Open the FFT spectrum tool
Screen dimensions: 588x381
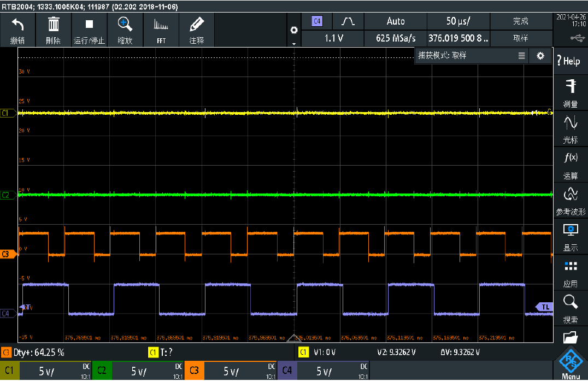click(161, 31)
